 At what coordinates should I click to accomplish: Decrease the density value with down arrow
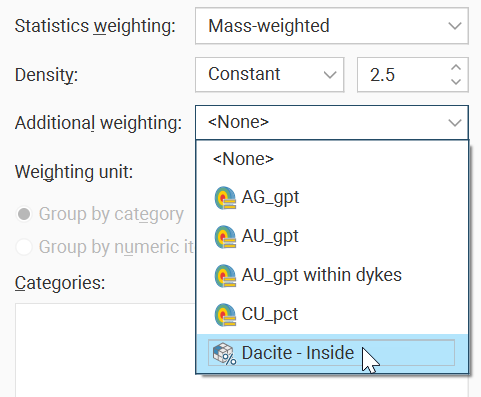coord(456,82)
